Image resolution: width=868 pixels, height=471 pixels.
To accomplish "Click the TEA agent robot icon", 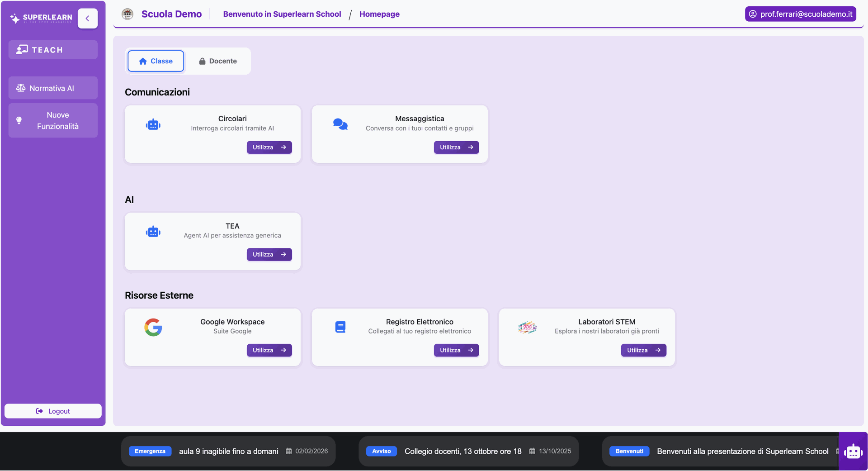I will tap(153, 232).
